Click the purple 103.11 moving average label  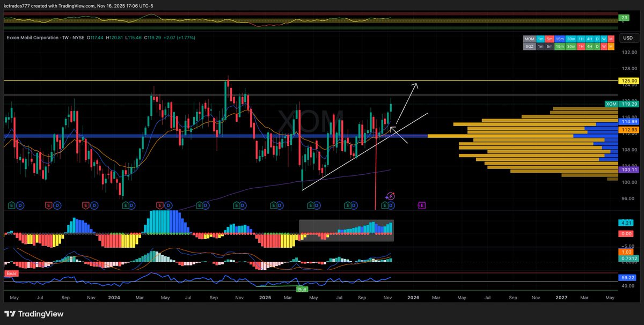tap(628, 169)
